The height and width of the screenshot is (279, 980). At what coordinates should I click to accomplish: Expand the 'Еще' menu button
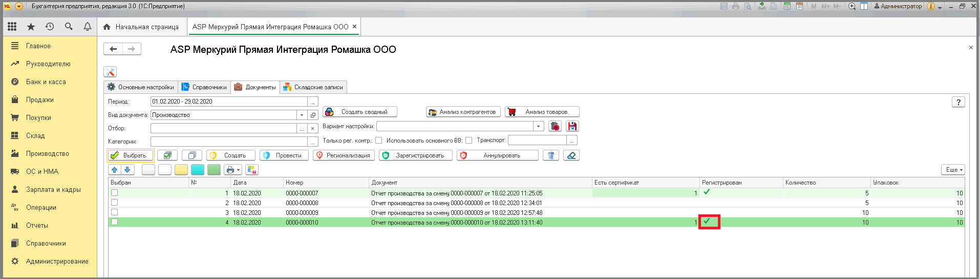click(953, 170)
